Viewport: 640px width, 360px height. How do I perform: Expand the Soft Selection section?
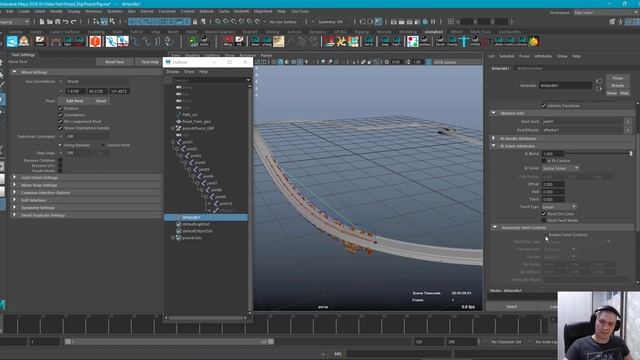coord(15,200)
